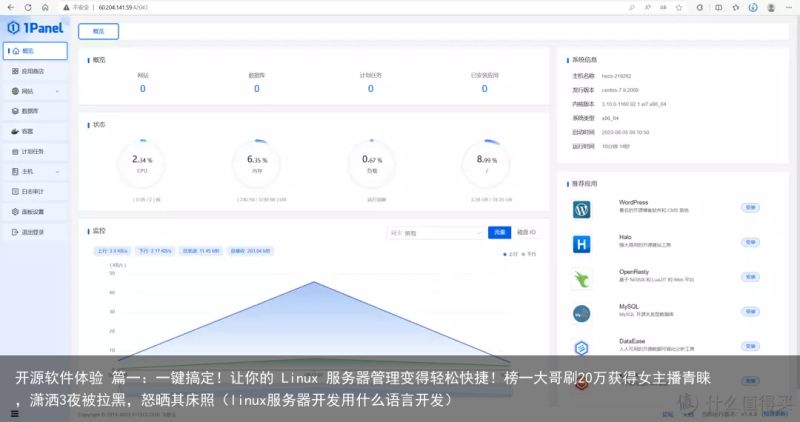Viewport: 800px width, 422px height.
Task: Click the not-secure warning icon in address bar
Action: click(66, 8)
